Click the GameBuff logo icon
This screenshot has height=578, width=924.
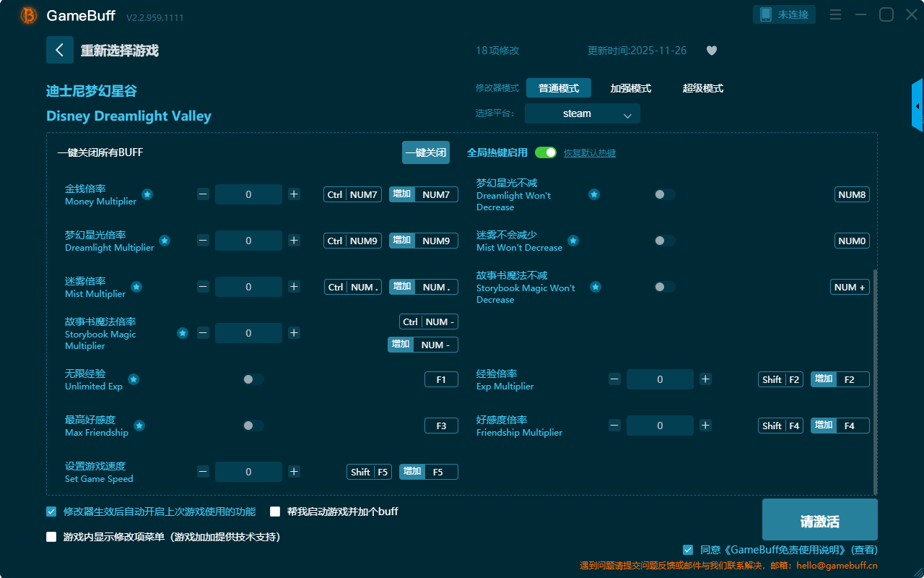[x=29, y=15]
